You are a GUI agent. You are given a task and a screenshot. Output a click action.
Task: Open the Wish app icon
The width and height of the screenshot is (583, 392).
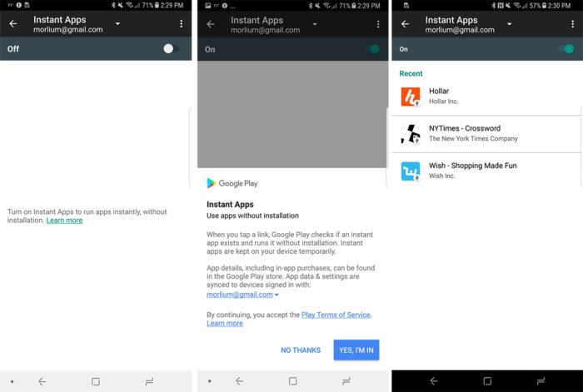pos(411,171)
